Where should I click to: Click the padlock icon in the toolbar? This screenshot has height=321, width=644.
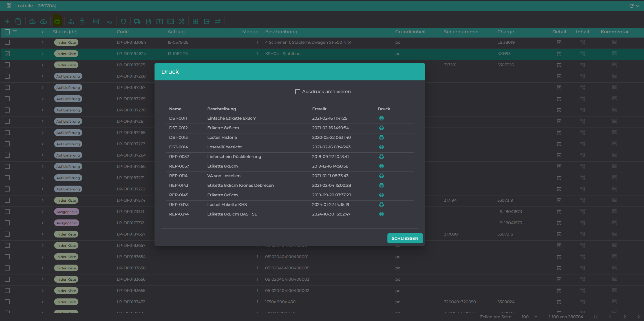82,21
